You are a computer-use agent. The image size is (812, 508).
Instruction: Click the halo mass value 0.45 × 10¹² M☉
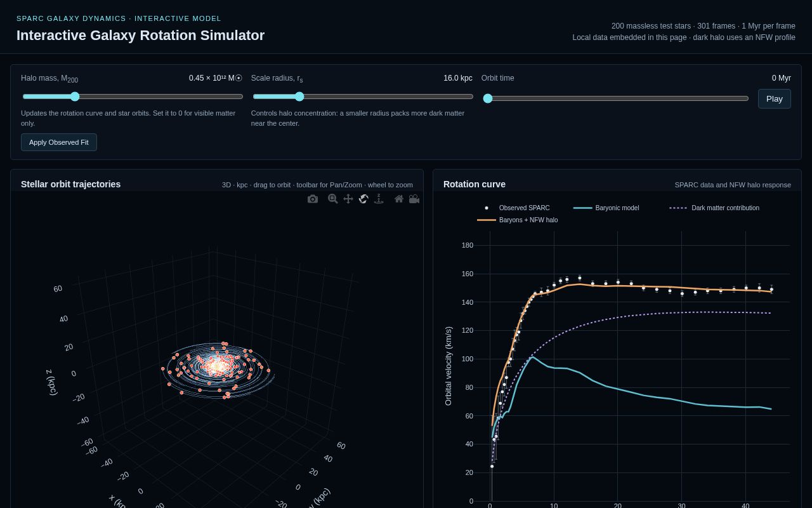[x=216, y=78]
